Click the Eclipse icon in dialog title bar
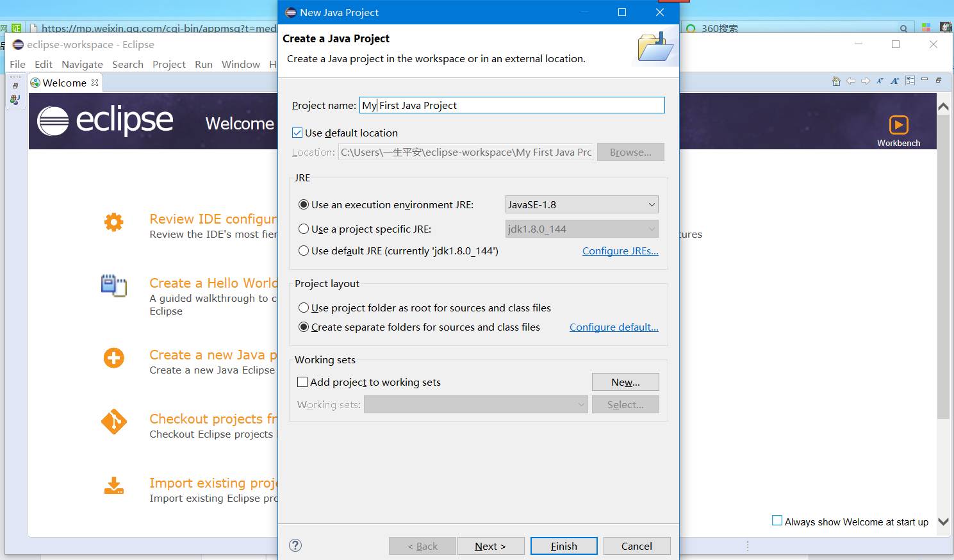Image resolution: width=954 pixels, height=560 pixels. pyautogui.click(x=291, y=12)
